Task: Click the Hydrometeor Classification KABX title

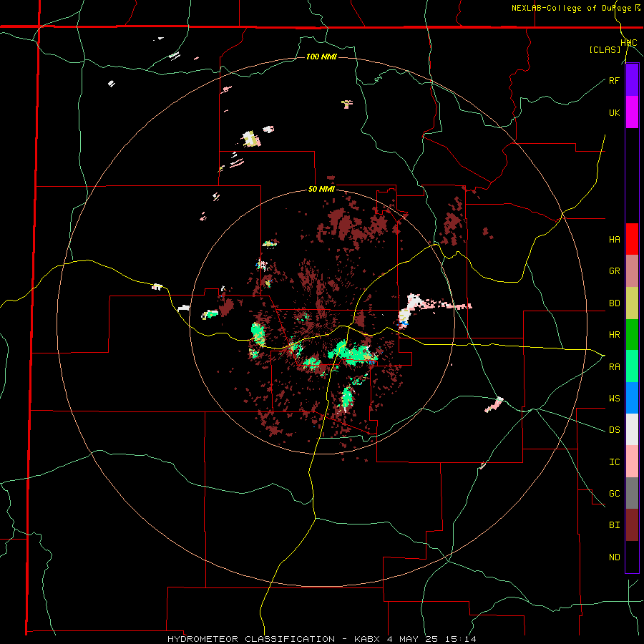Action: tap(322, 639)
